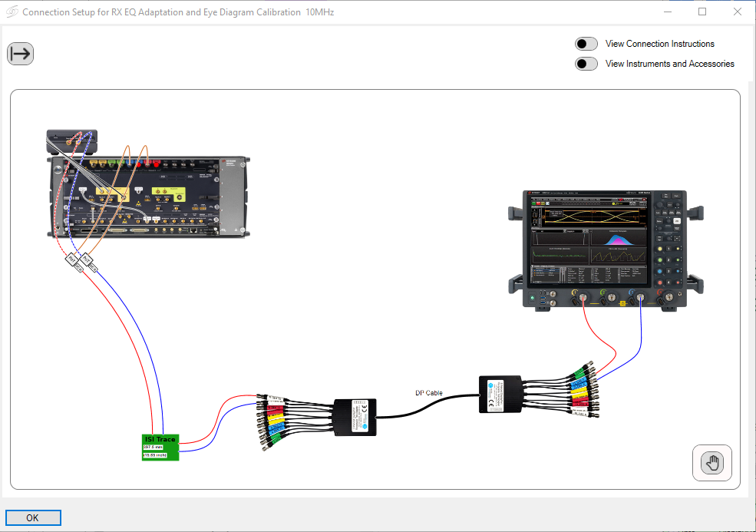Select the green ISI Trace block
756x532 pixels.
(x=160, y=447)
